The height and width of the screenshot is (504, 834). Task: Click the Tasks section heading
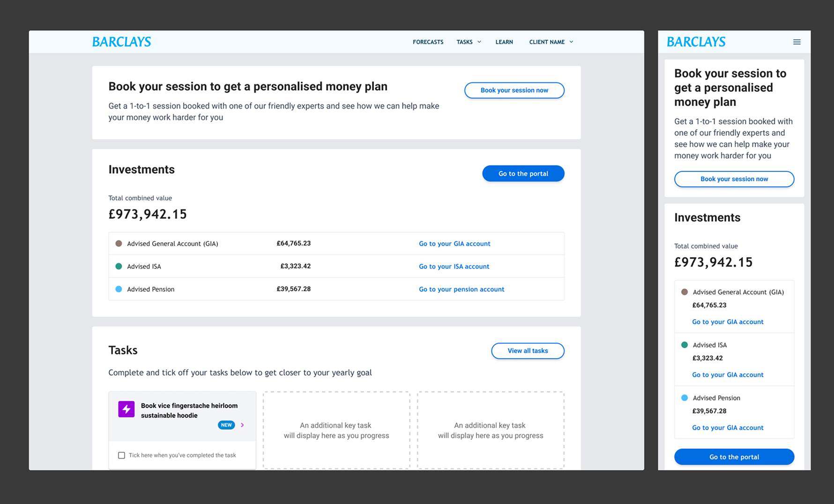tap(123, 350)
